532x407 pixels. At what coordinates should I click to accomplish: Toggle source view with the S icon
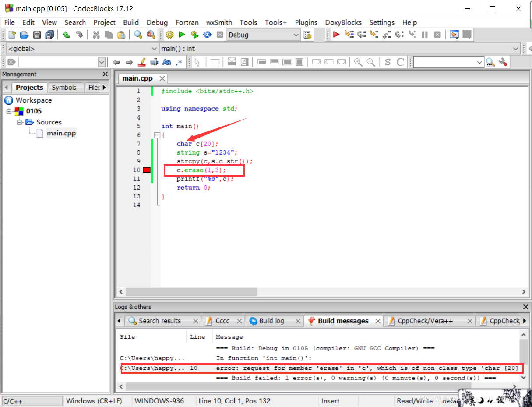click(388, 62)
